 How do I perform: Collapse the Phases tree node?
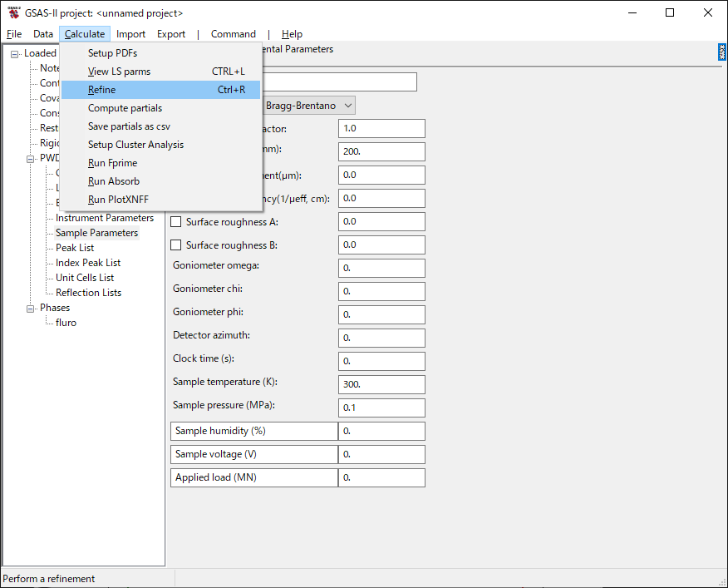[32, 309]
